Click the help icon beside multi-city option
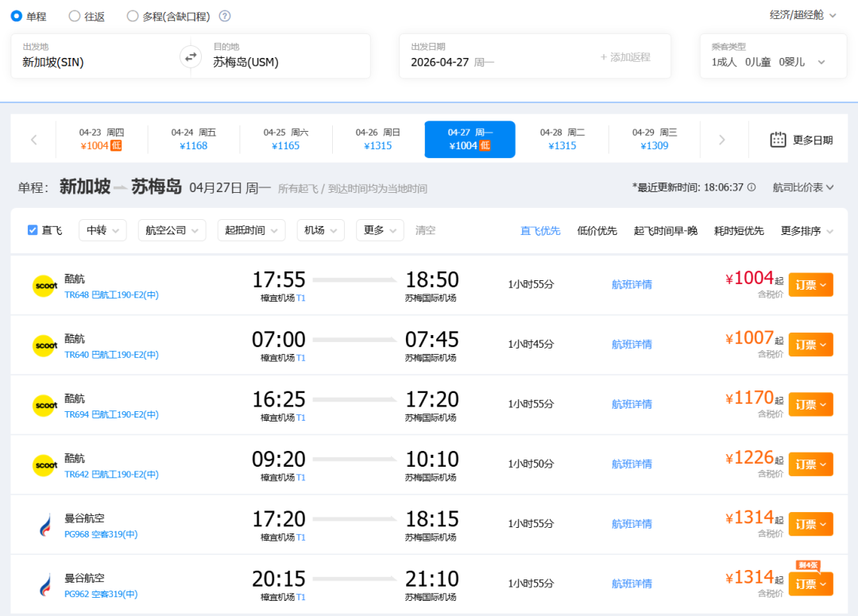 (225, 16)
